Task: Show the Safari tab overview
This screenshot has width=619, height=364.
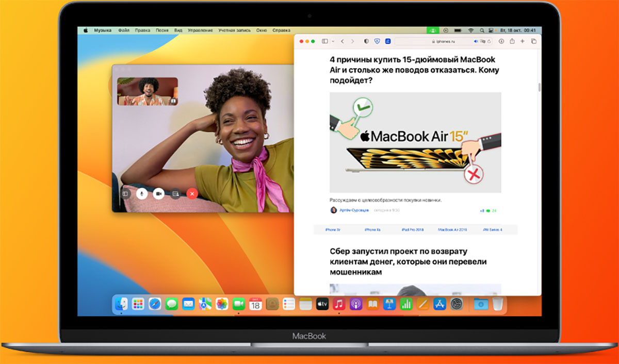Action: (x=533, y=41)
